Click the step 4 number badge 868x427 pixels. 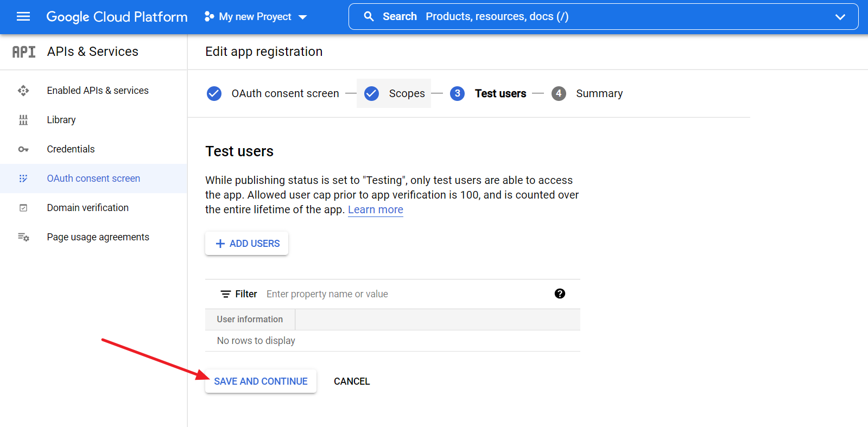pos(559,93)
